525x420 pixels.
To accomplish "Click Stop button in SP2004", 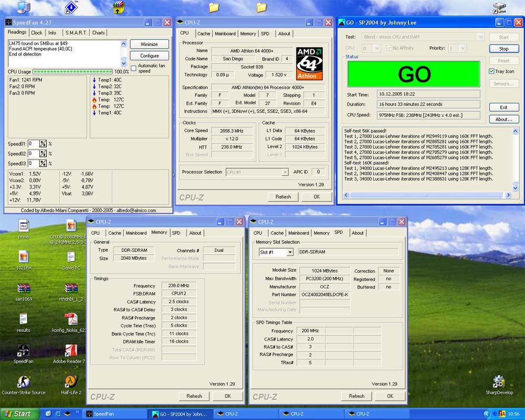I will (503, 49).
